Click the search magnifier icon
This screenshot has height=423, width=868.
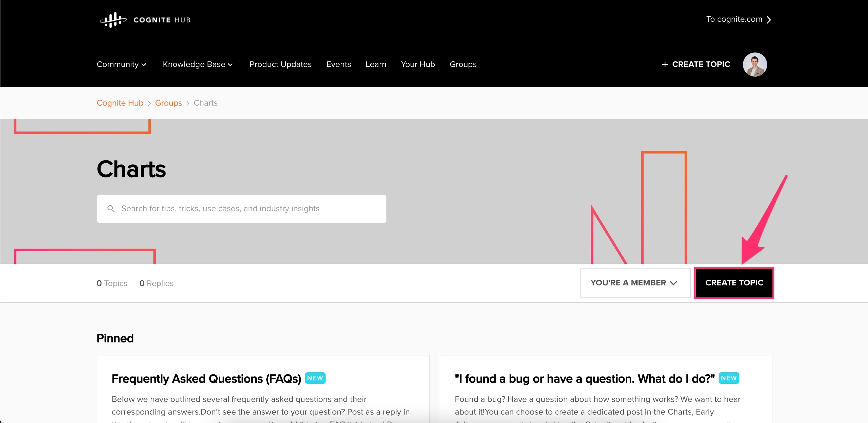click(x=111, y=209)
